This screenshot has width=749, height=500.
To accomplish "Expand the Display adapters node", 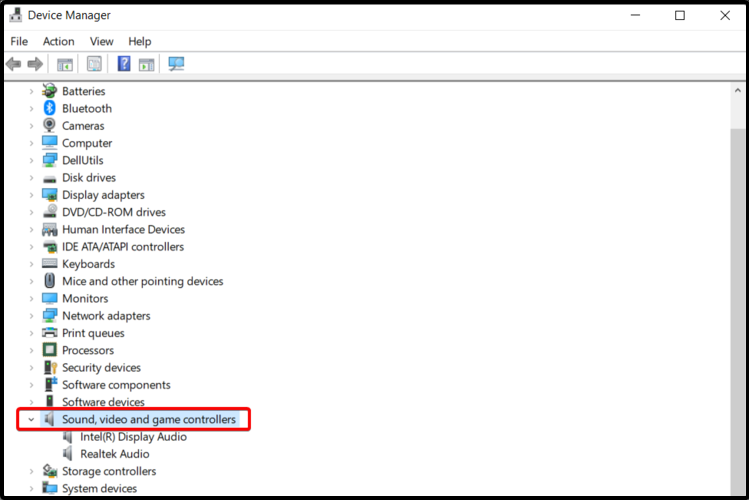I will [x=32, y=195].
